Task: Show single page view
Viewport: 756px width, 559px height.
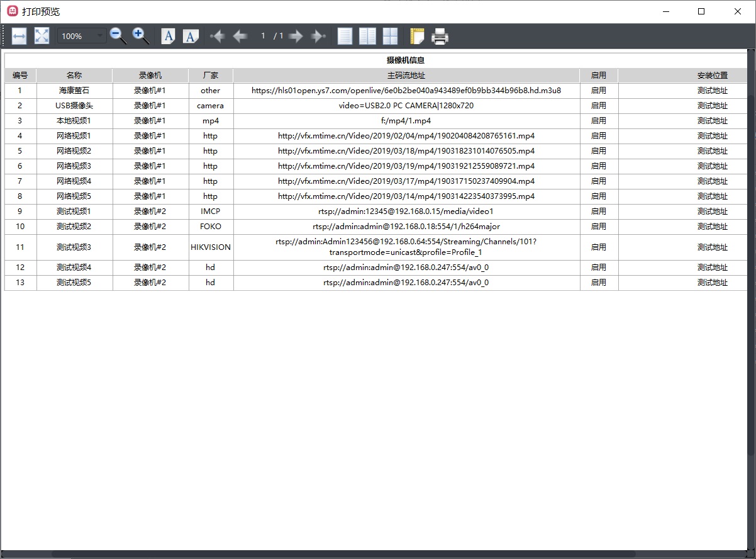Action: tap(345, 37)
